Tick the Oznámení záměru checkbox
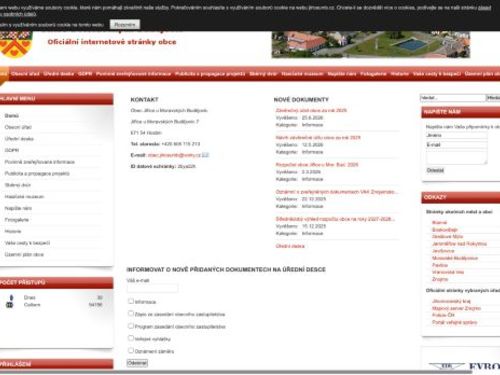This screenshot has height=375, width=500. (131, 350)
